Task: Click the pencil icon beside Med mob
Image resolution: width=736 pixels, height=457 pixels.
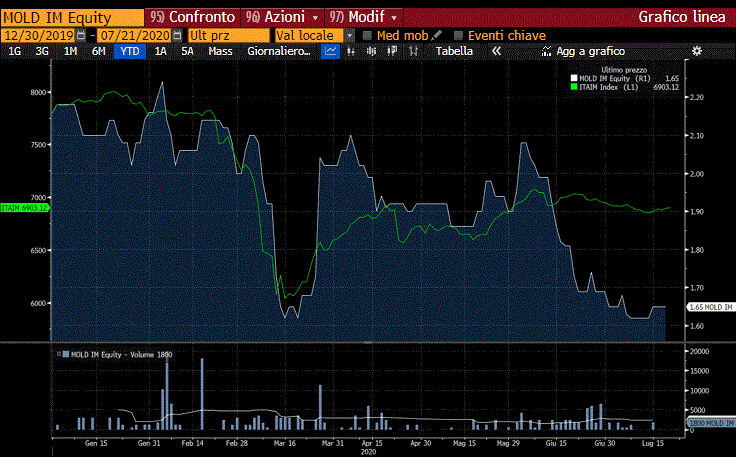Action: tap(437, 35)
